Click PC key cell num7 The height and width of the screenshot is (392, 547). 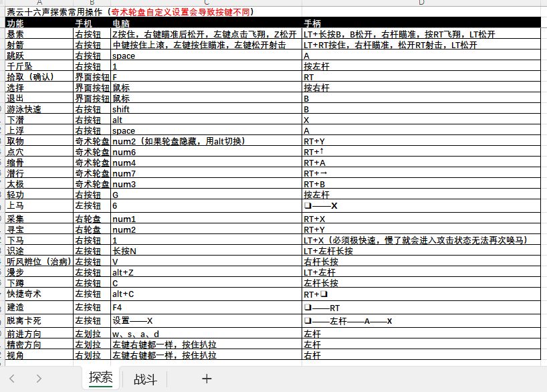[x=206, y=173]
